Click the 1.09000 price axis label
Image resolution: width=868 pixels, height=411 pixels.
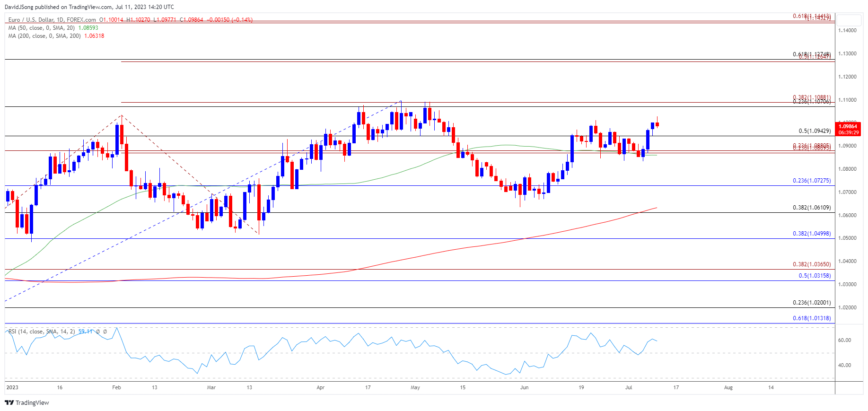[x=847, y=146]
